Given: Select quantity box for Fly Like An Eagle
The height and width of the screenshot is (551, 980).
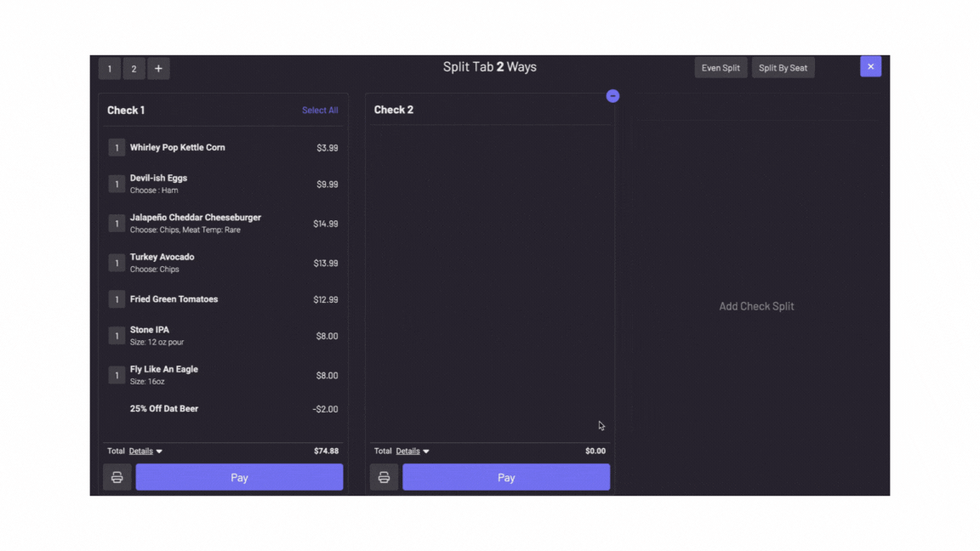Looking at the screenshot, I should click(x=117, y=375).
